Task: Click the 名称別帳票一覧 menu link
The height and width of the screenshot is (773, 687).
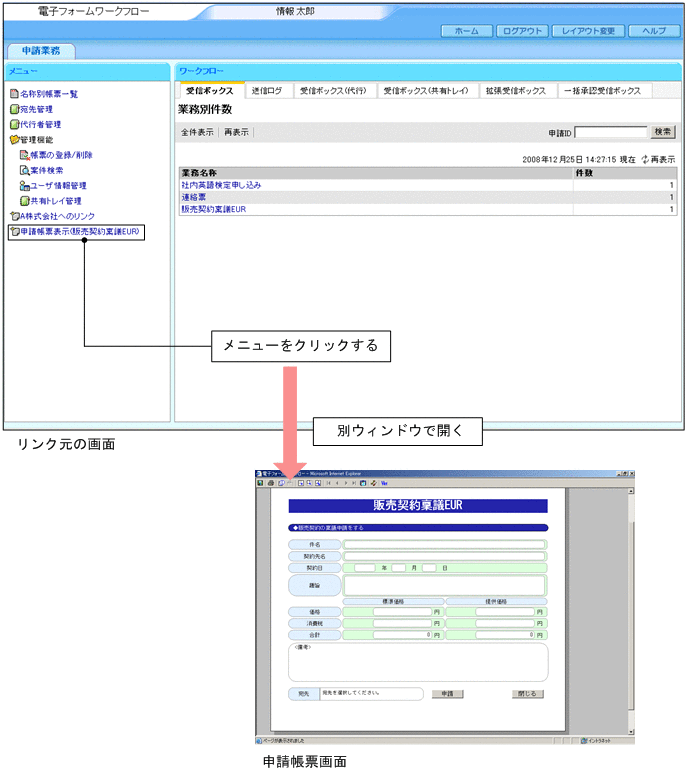Action: [49, 94]
